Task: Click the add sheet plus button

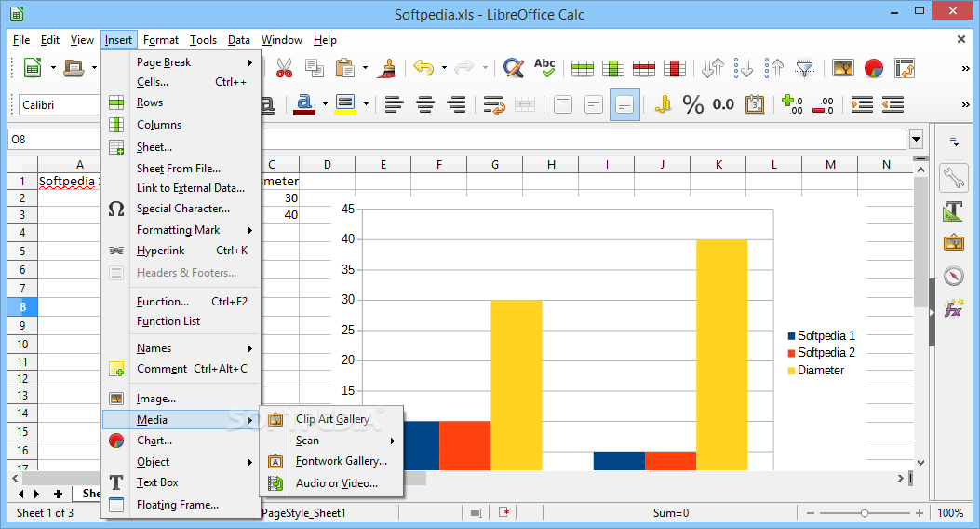Action: tap(58, 494)
